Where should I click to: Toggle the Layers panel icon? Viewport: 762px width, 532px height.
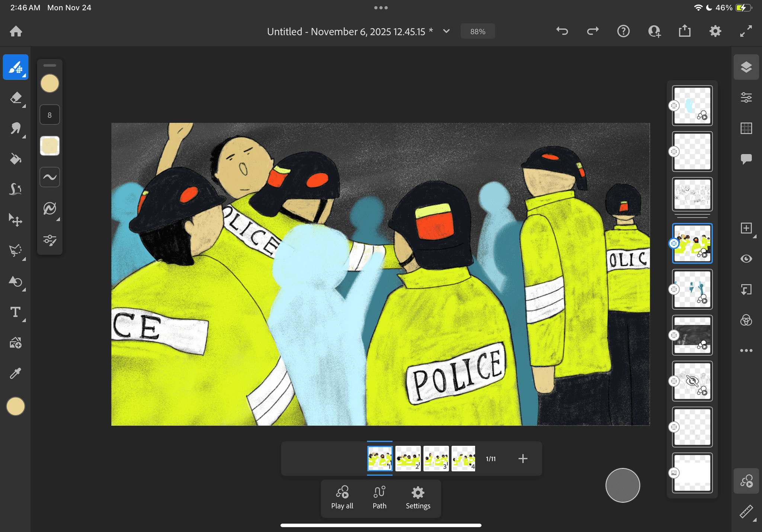pos(746,67)
